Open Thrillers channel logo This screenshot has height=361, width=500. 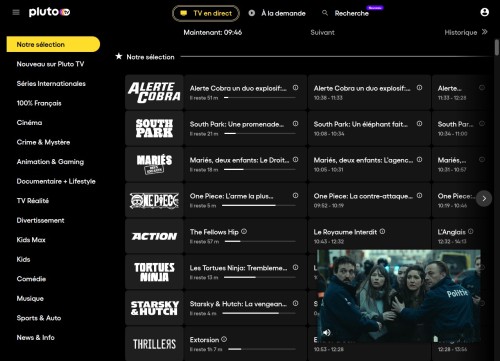click(154, 344)
